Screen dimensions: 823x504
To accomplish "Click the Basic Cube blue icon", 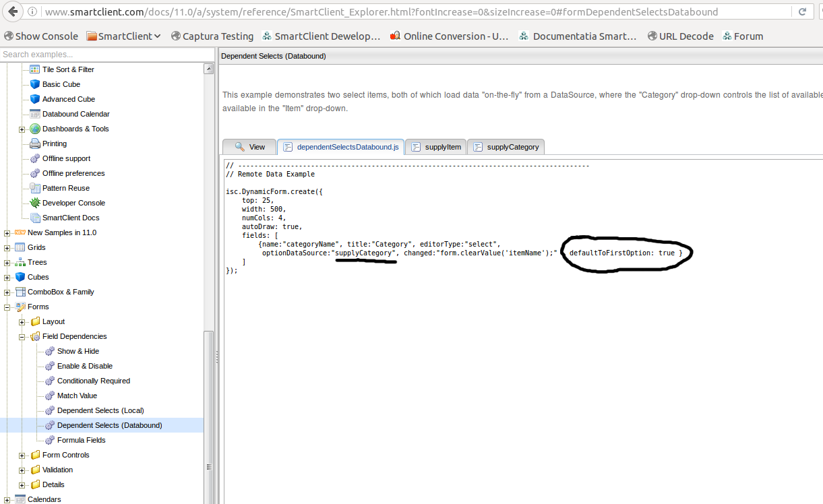I will (x=35, y=84).
